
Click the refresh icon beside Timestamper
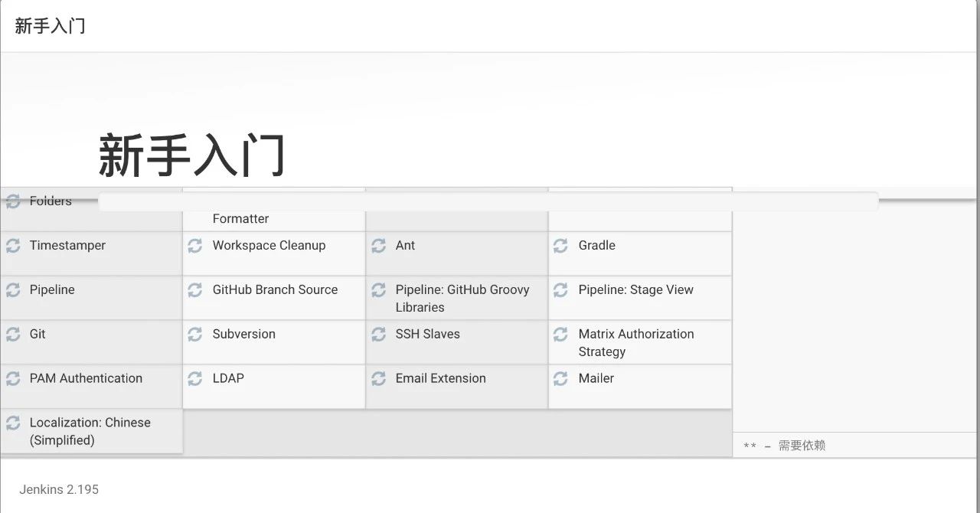(13, 246)
